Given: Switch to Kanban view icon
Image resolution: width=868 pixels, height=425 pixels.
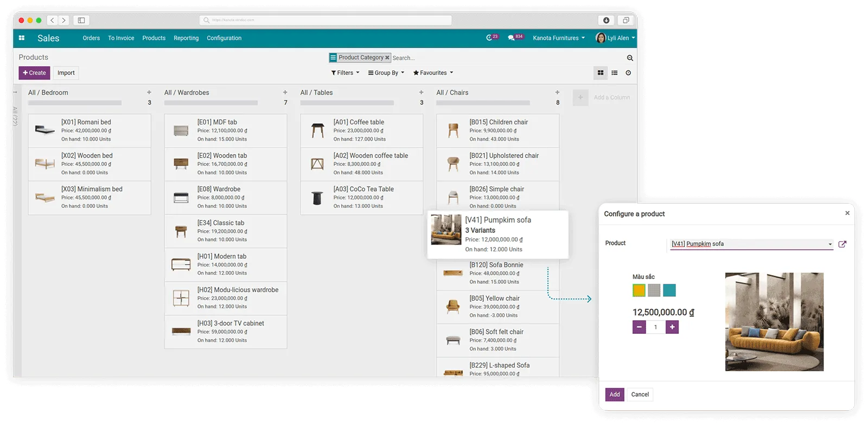Looking at the screenshot, I should [601, 73].
